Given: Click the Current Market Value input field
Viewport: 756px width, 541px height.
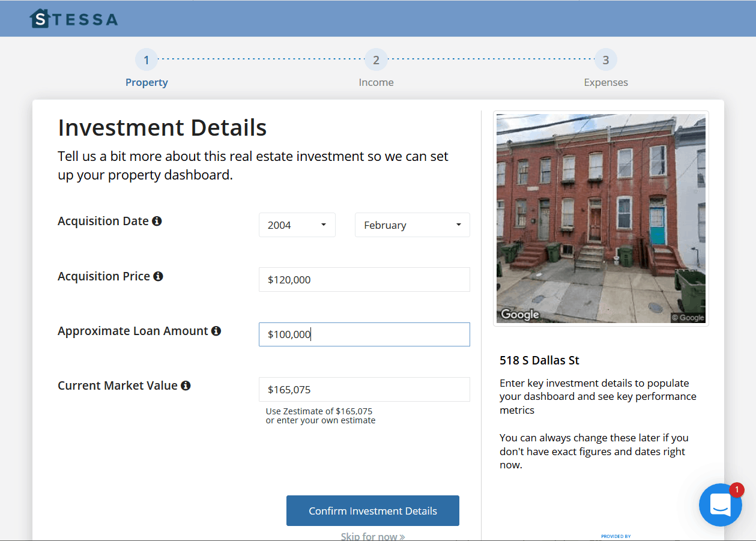Looking at the screenshot, I should pos(364,390).
